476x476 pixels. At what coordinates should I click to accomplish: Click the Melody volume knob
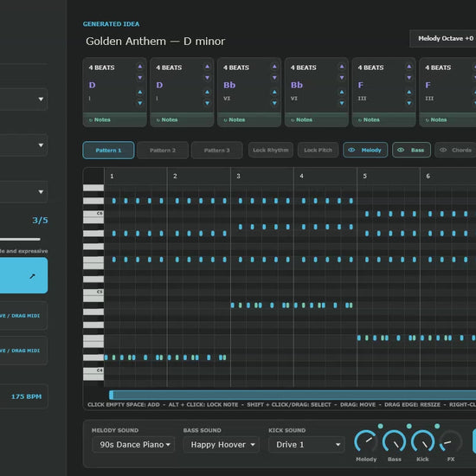[366, 441]
